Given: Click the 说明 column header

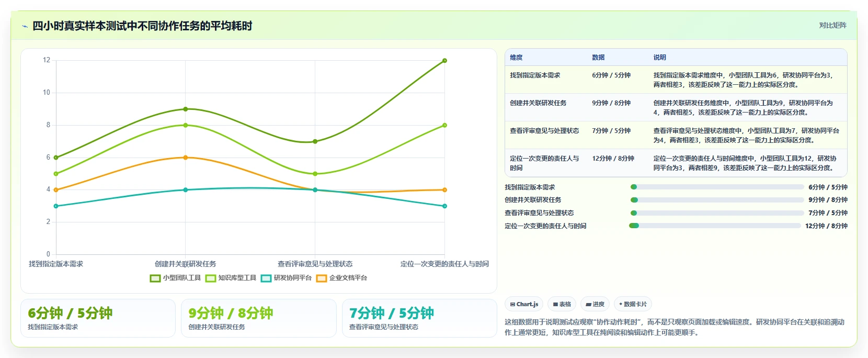Looking at the screenshot, I should 659,58.
